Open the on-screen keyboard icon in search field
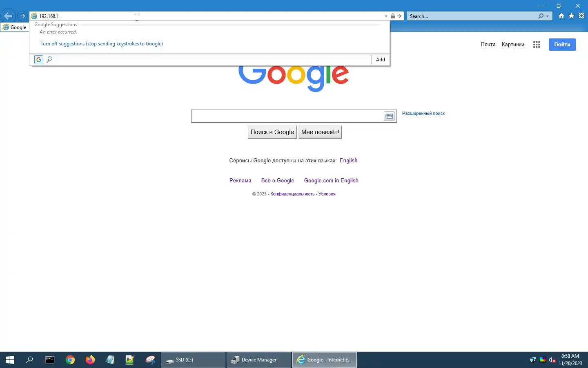 point(390,116)
